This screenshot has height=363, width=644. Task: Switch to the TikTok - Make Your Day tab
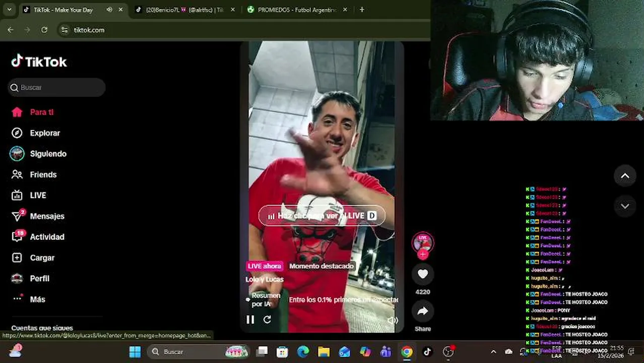click(x=63, y=10)
